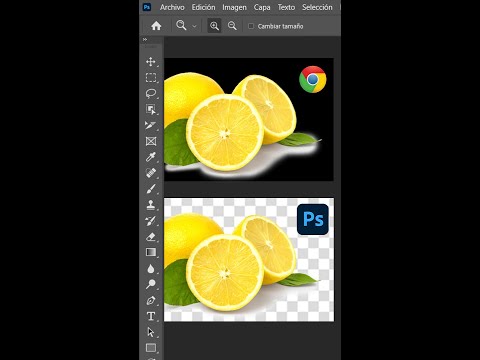Select the Pen tool
480x360 pixels.
click(x=151, y=300)
